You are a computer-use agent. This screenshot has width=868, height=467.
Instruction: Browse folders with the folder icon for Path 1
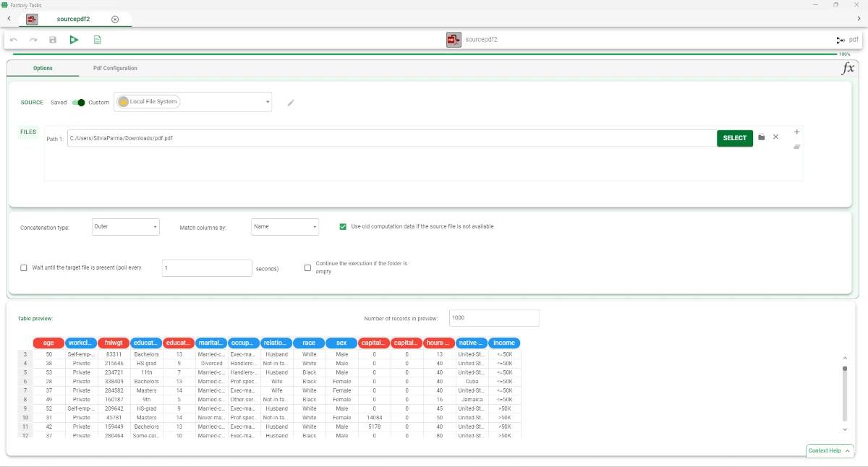coord(761,137)
